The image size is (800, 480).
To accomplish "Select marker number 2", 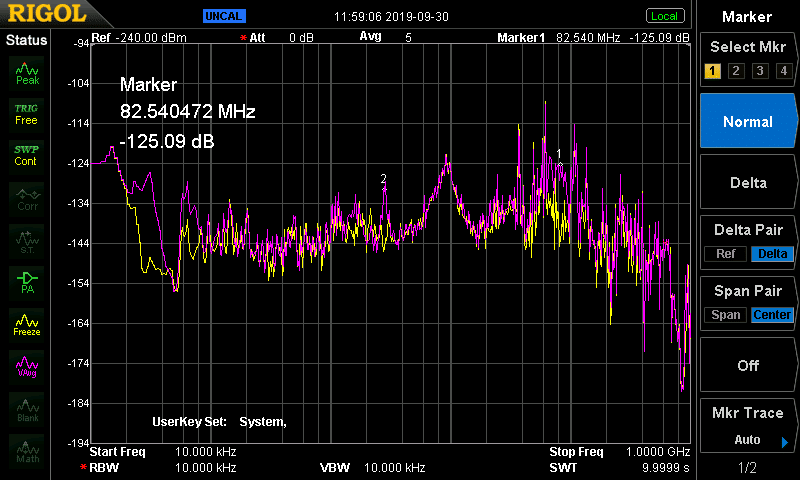I will [736, 70].
